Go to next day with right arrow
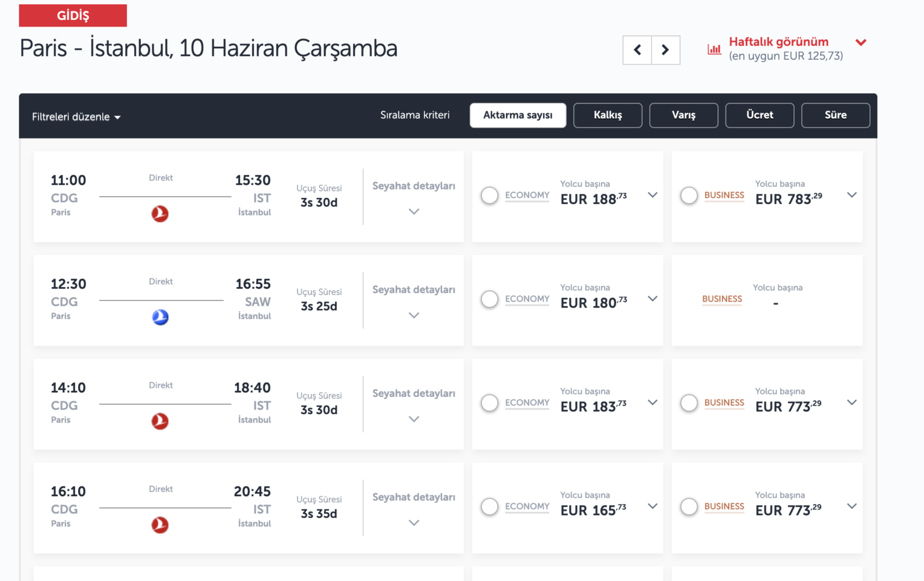This screenshot has height=581, width=924. (665, 50)
